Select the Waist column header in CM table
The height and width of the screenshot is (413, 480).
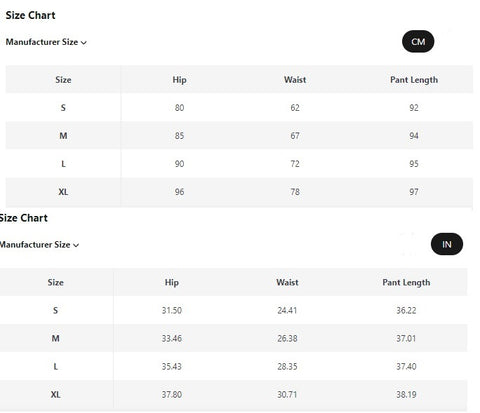click(295, 80)
